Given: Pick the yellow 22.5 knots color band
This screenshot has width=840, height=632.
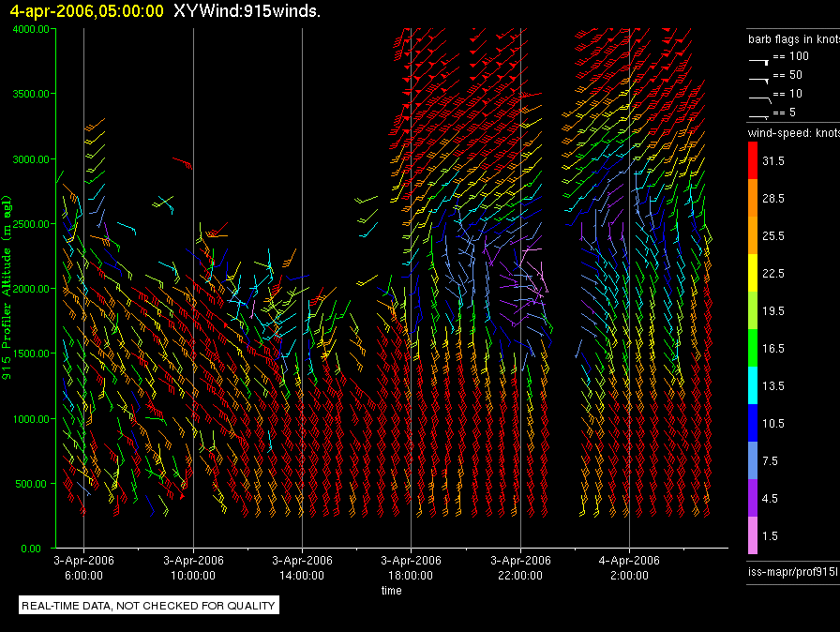Looking at the screenshot, I should click(x=753, y=273).
